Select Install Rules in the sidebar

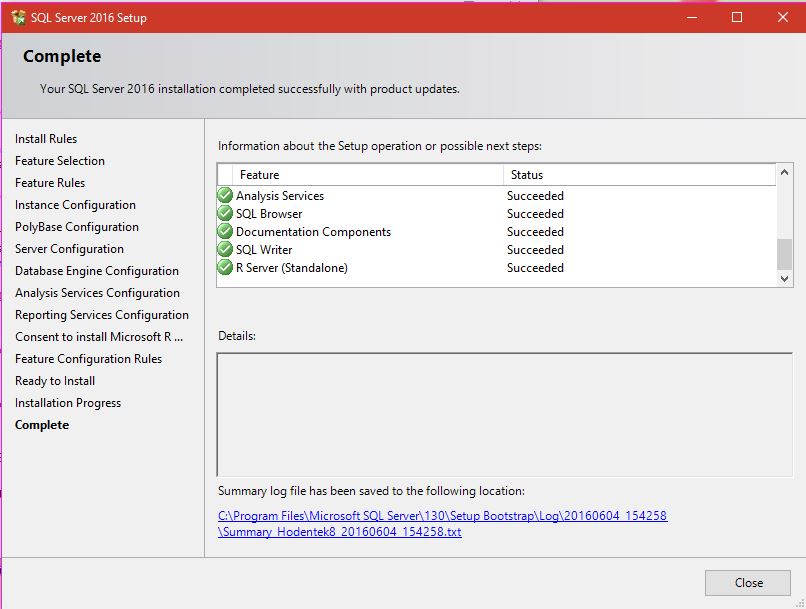[x=47, y=138]
